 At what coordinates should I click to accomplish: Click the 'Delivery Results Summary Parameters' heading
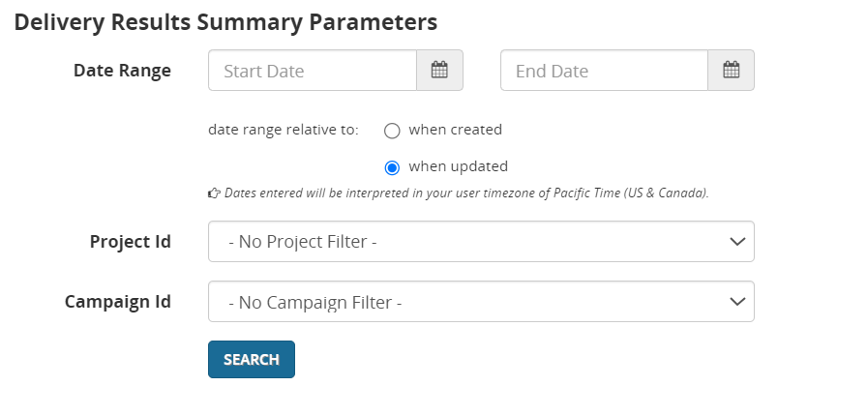click(x=225, y=21)
